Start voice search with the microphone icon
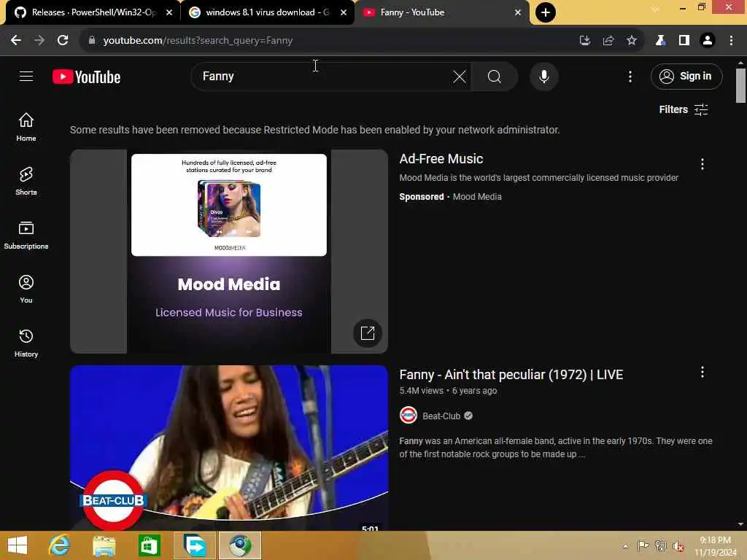This screenshot has height=560, width=747. coord(543,76)
